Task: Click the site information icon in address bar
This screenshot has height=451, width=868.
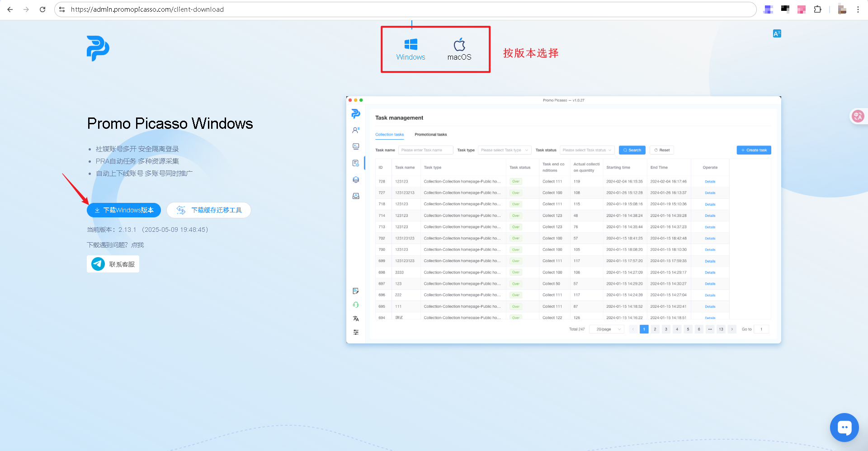Action: pyautogui.click(x=62, y=9)
